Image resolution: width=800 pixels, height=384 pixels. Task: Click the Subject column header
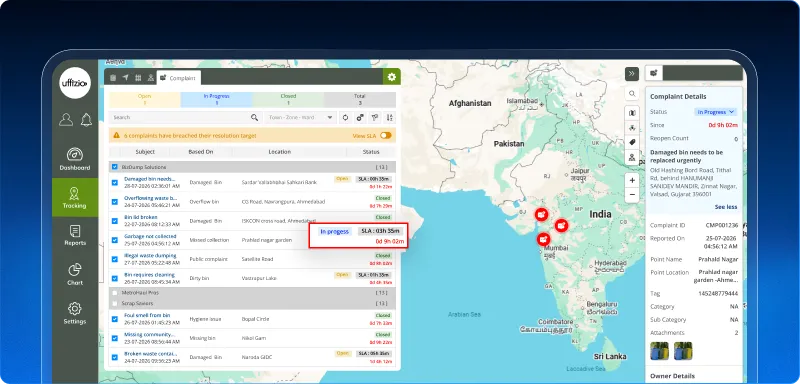[145, 152]
